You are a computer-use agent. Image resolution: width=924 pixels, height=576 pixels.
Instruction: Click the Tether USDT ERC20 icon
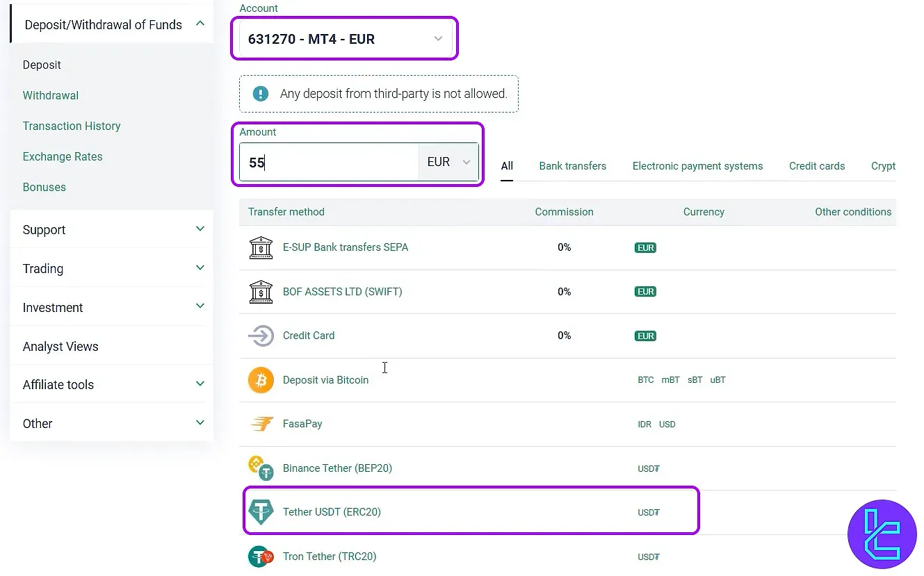pyautogui.click(x=261, y=512)
